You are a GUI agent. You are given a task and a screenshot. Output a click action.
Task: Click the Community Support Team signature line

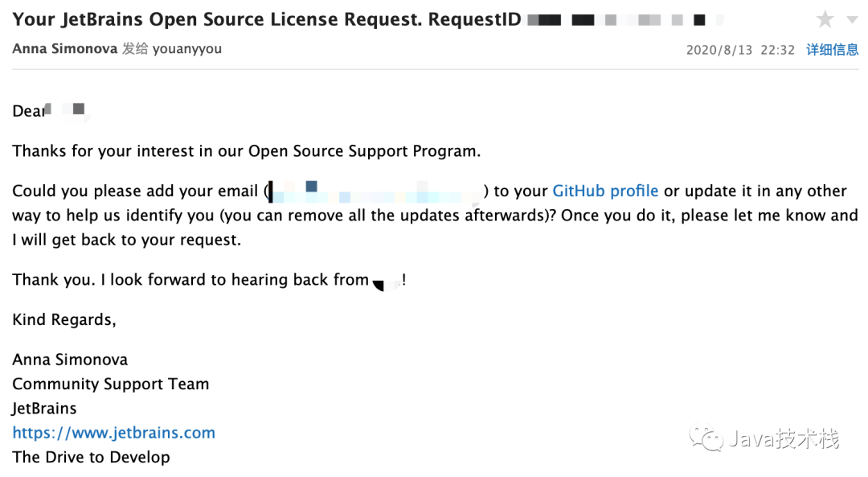coord(110,384)
